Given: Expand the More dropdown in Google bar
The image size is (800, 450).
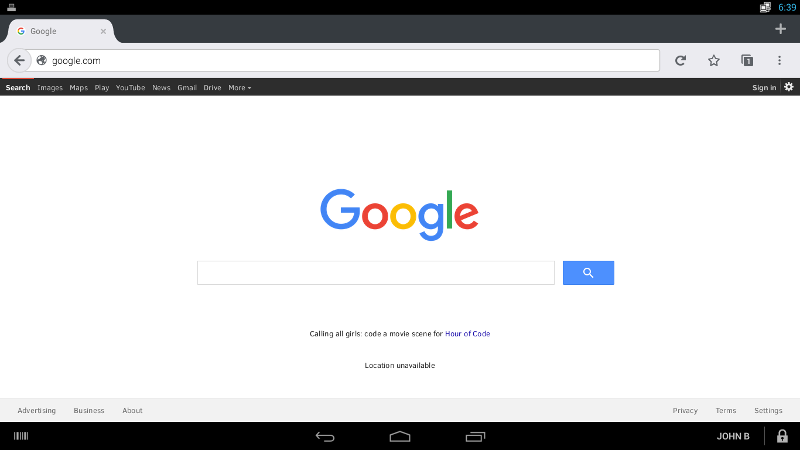Looking at the screenshot, I should [x=240, y=88].
